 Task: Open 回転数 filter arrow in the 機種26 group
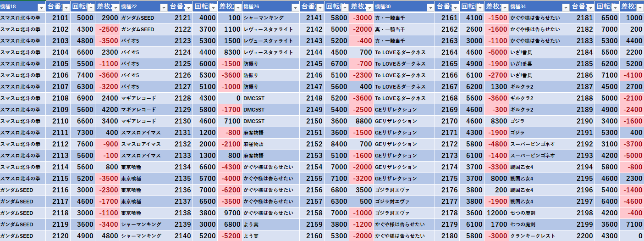click(345, 7)
